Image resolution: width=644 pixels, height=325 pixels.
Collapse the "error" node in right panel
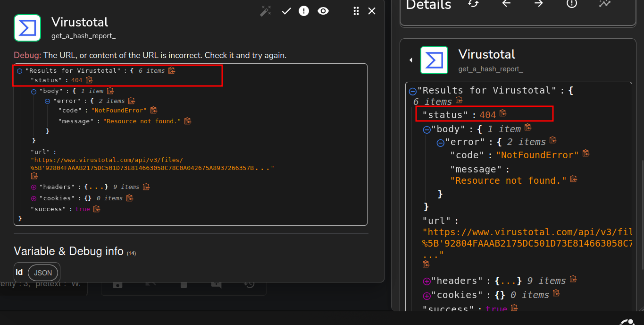(440, 143)
